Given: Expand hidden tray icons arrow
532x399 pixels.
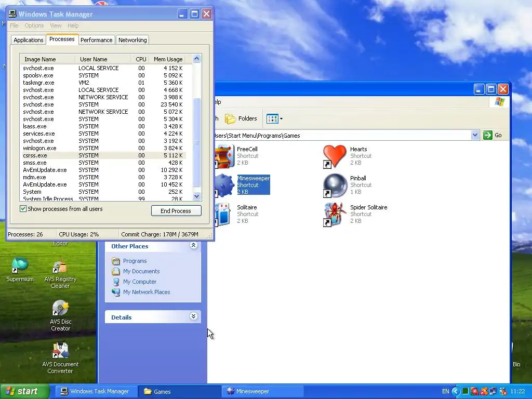Looking at the screenshot, I should click(455, 391).
